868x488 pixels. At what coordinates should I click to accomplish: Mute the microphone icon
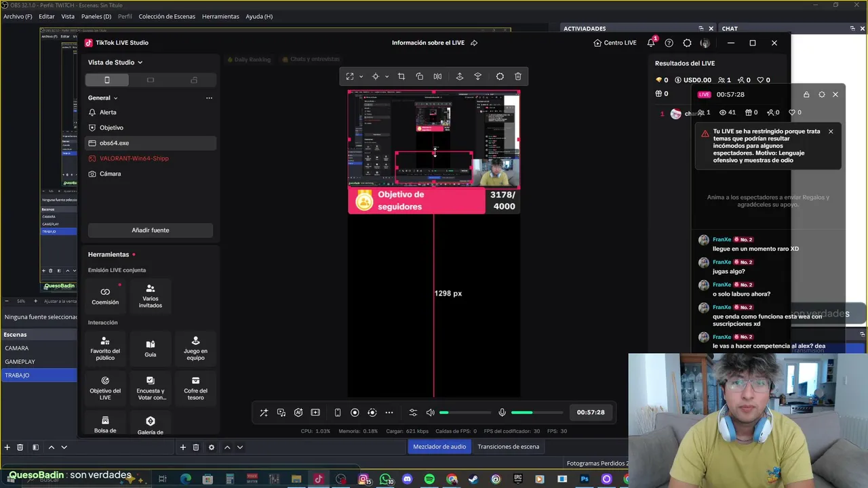pos(502,412)
